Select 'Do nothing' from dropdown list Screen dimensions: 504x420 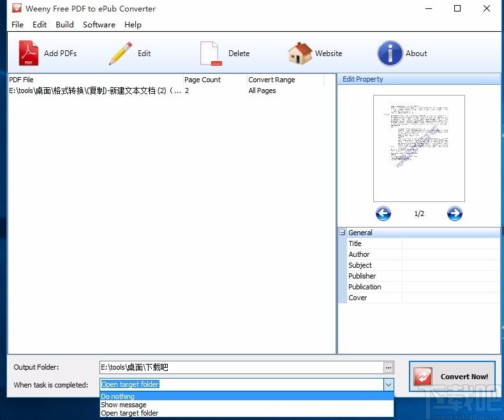pyautogui.click(x=118, y=396)
